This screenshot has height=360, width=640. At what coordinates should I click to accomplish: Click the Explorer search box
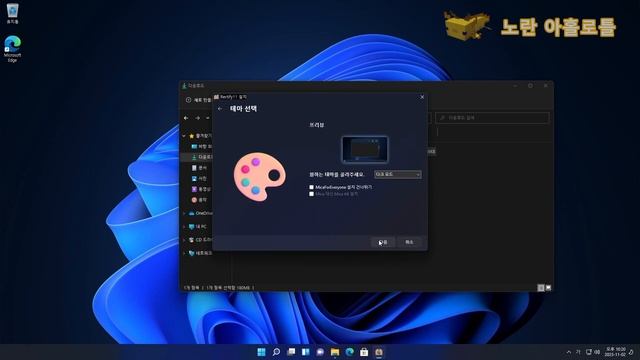point(492,118)
